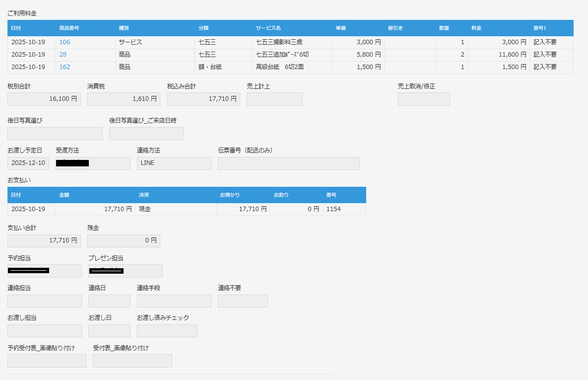Screen dimensions: 588x380
Task: Open product number 28 link
Action: point(63,55)
